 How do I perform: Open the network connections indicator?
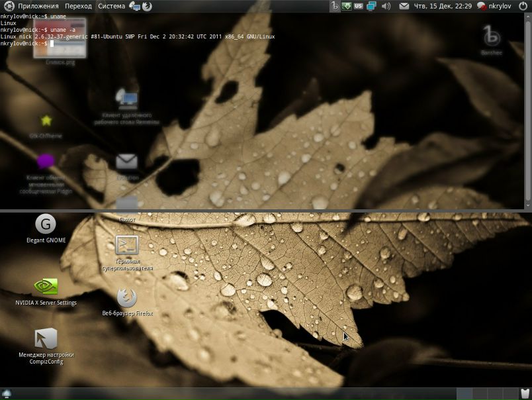pyautogui.click(x=371, y=6)
